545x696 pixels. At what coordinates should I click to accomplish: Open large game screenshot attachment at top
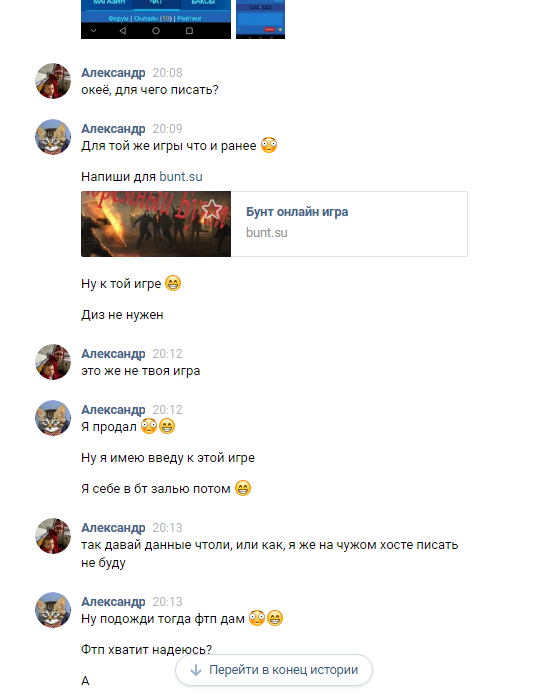click(x=156, y=19)
